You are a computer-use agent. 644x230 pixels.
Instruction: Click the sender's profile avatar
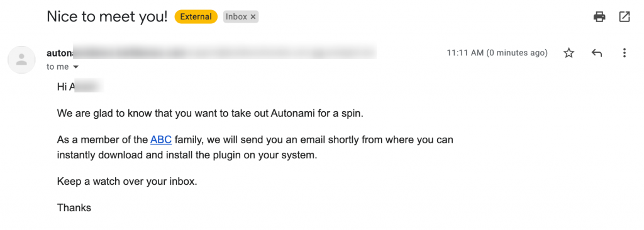point(21,60)
